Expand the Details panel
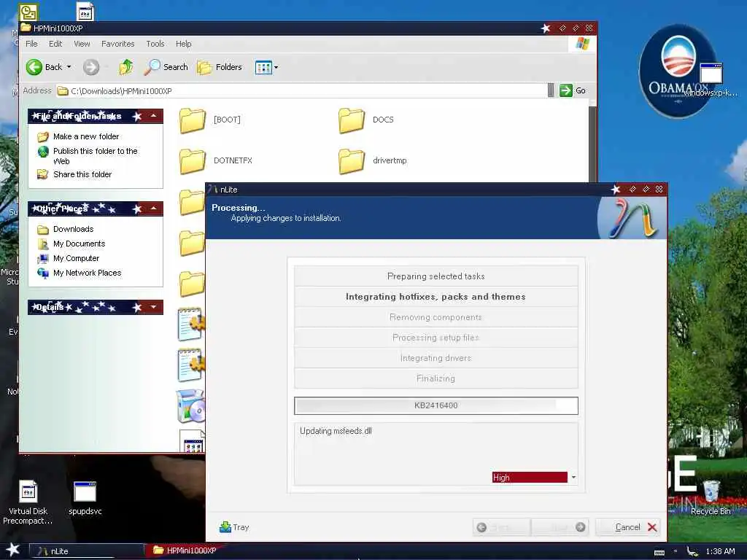This screenshot has height=560, width=747. click(x=153, y=307)
